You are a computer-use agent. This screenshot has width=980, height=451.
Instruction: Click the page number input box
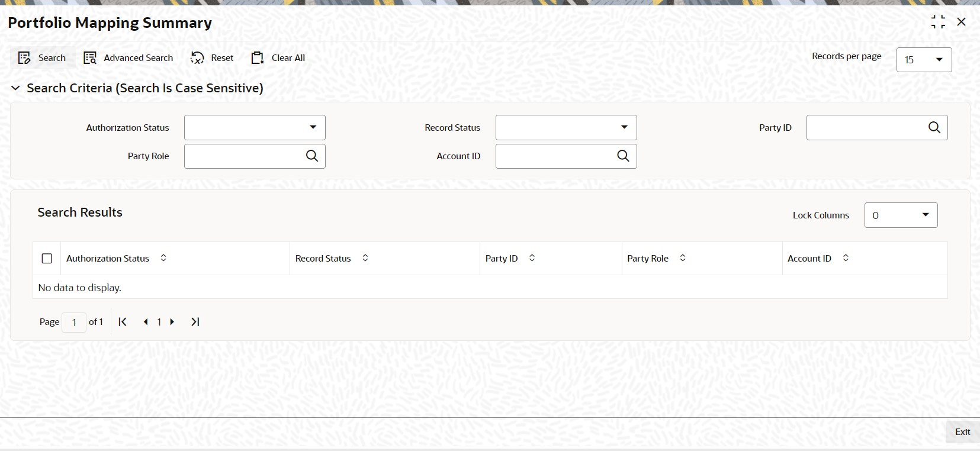[x=74, y=323]
